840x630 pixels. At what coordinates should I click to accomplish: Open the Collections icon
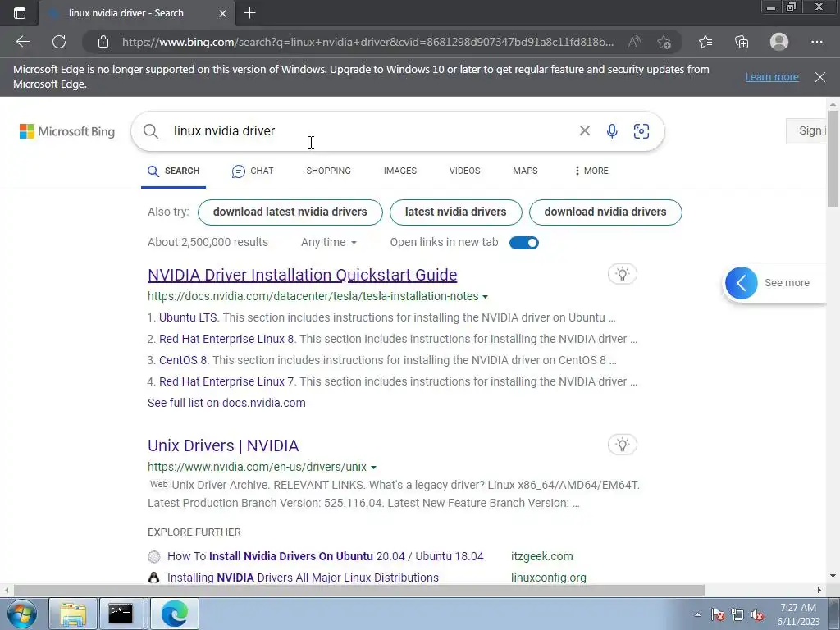pos(742,42)
